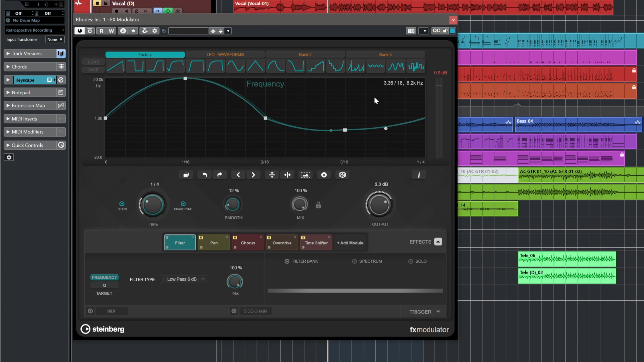Click the Output level knob
644x362 pixels.
click(x=379, y=205)
